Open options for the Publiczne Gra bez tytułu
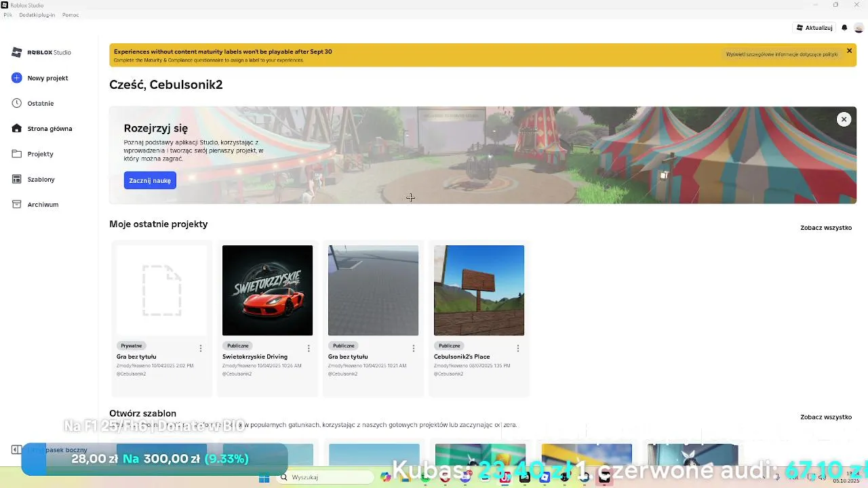Screen dimensions: 868x488 point(414,348)
